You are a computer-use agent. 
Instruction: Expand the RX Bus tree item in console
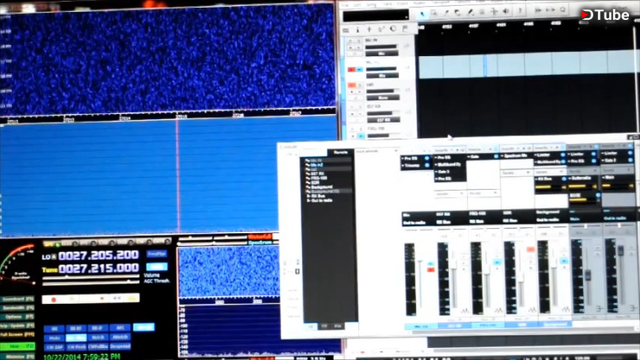point(309,196)
